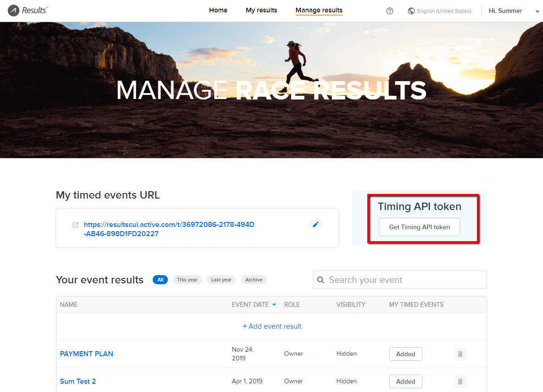The width and height of the screenshot is (543, 392).
Task: Click the search magnifier icon
Action: (321, 280)
